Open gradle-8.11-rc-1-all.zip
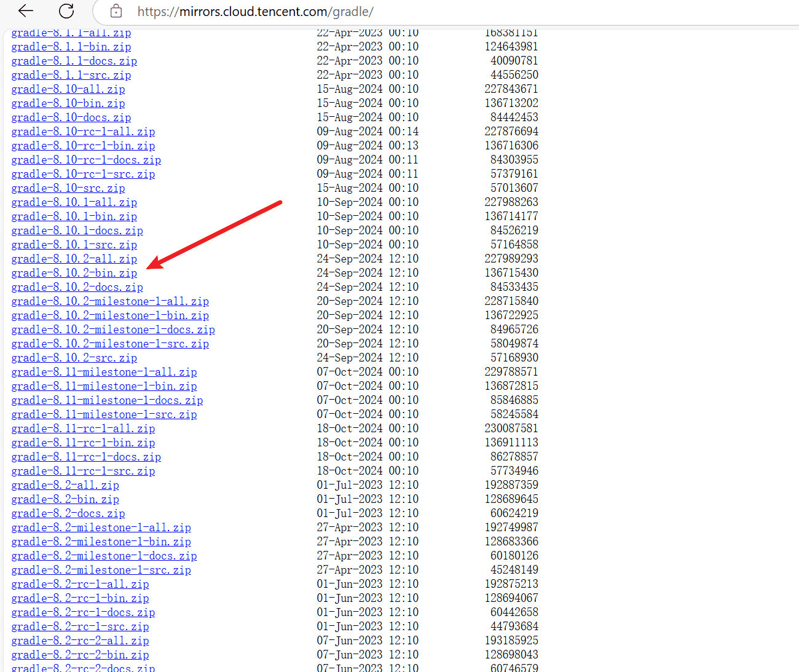The width and height of the screenshot is (799, 672). [83, 429]
